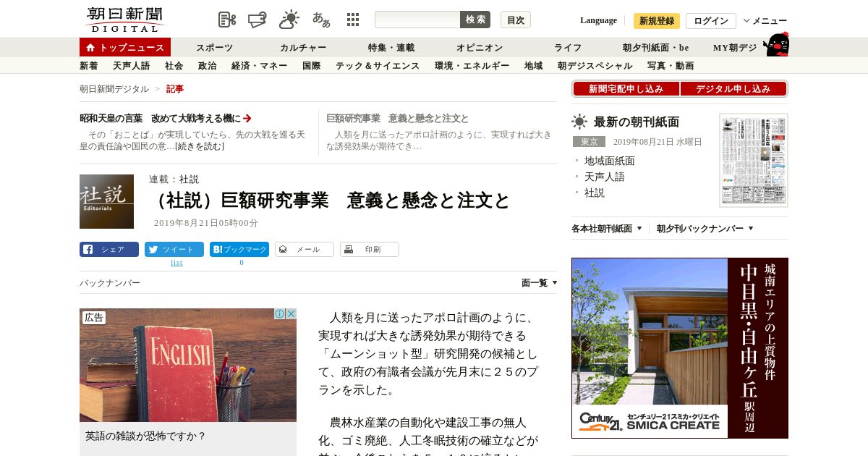Expand the メニュー dropdown

(x=765, y=21)
